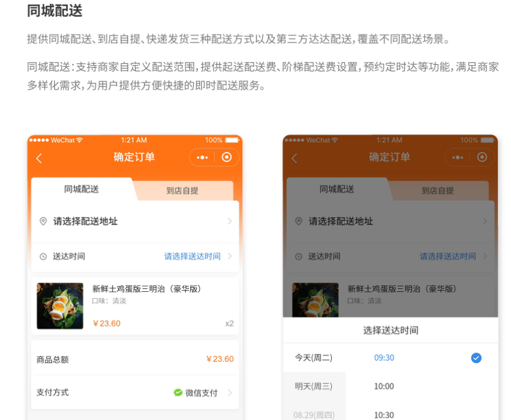The width and height of the screenshot is (511, 420).
Task: Select the 10:30 time slot
Action: 384,415
